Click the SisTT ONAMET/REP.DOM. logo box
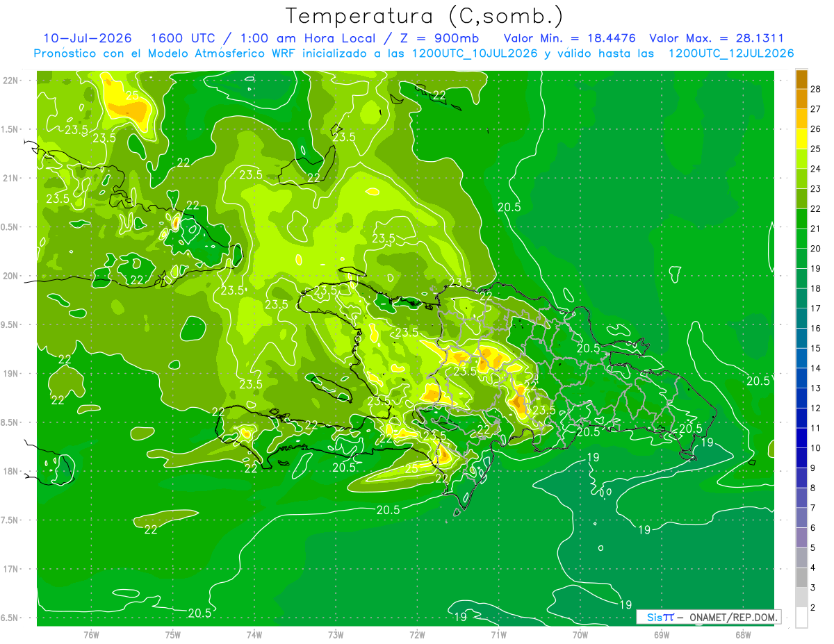This screenshot has width=834, height=644. click(x=708, y=617)
